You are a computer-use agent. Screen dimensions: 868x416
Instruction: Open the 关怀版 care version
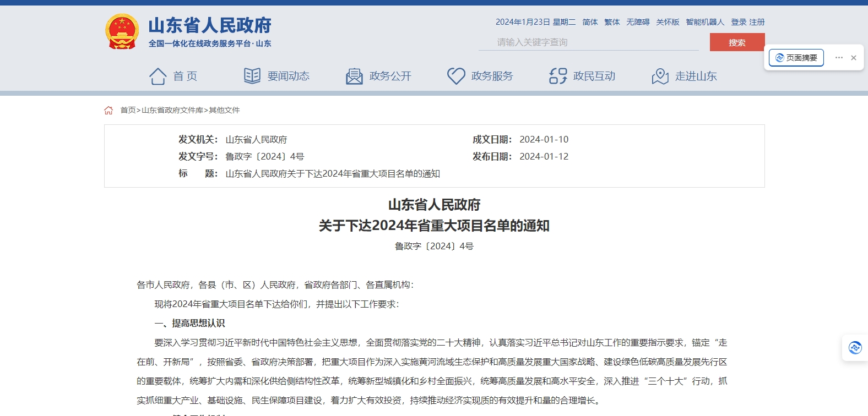(x=668, y=22)
